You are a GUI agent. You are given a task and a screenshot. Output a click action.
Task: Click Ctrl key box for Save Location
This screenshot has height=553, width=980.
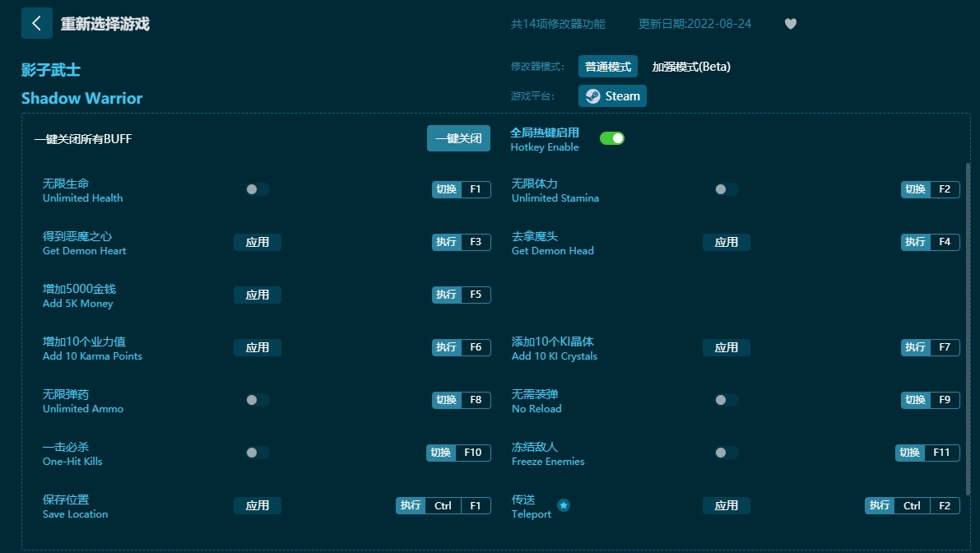click(444, 505)
